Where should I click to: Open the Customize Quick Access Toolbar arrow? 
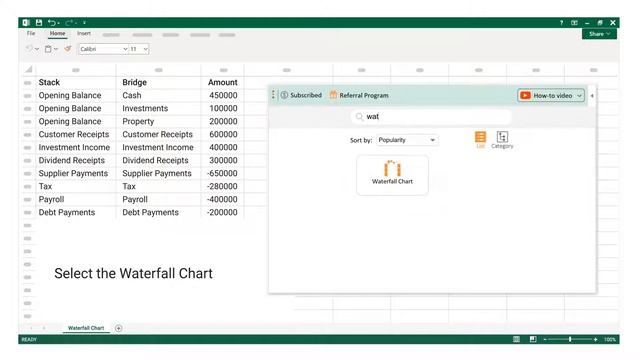84,22
